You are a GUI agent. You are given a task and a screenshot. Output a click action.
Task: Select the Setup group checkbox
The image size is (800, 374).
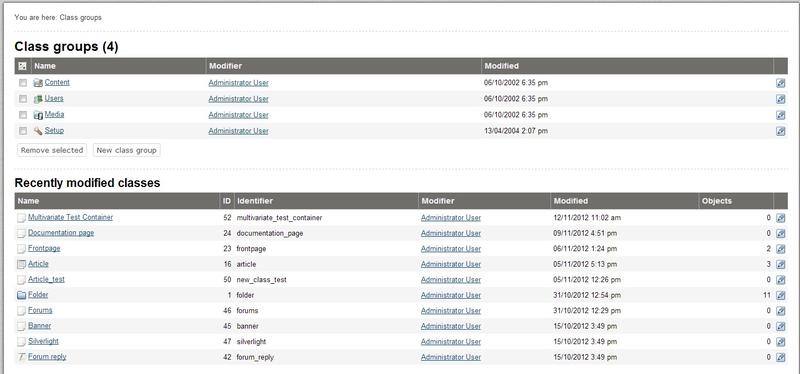(22, 131)
